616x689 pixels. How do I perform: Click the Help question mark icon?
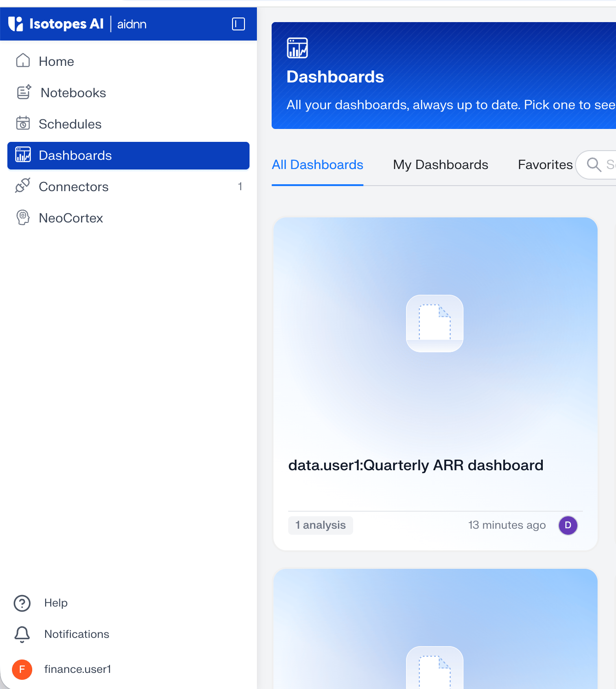[22, 603]
